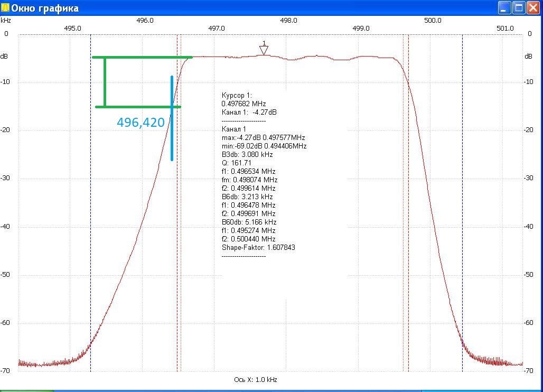Click the 'Q: 161.71' quality factor line

[236, 163]
